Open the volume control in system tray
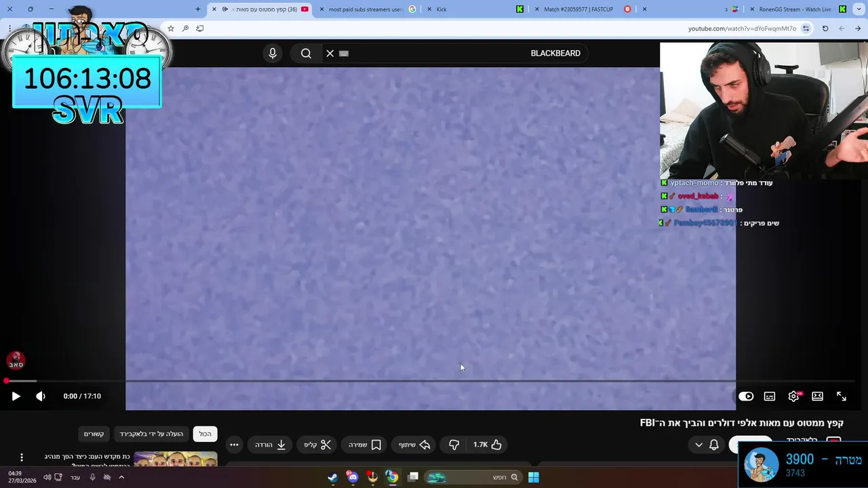Screen dimensions: 868x488 coord(47,477)
